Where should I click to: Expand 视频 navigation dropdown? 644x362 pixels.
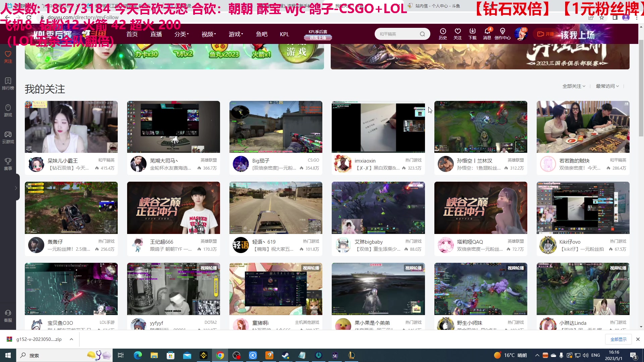[x=209, y=34]
